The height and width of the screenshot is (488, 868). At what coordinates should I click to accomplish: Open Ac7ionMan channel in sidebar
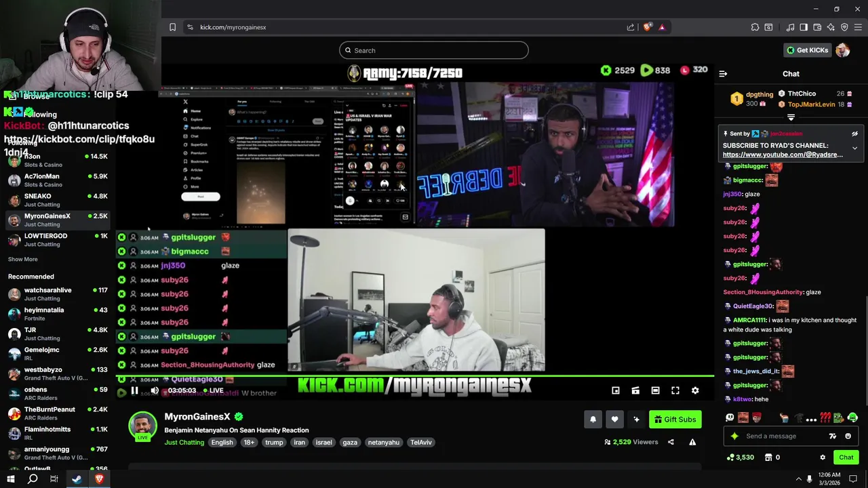click(x=58, y=180)
